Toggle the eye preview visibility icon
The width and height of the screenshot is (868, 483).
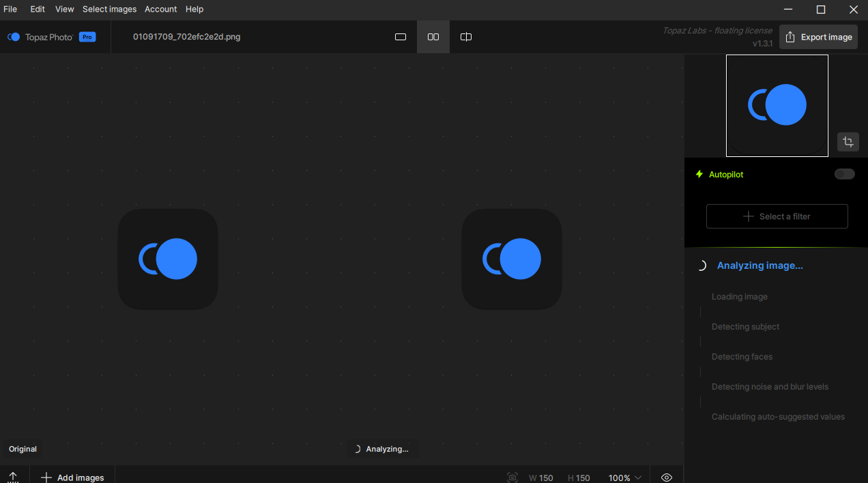[667, 478]
